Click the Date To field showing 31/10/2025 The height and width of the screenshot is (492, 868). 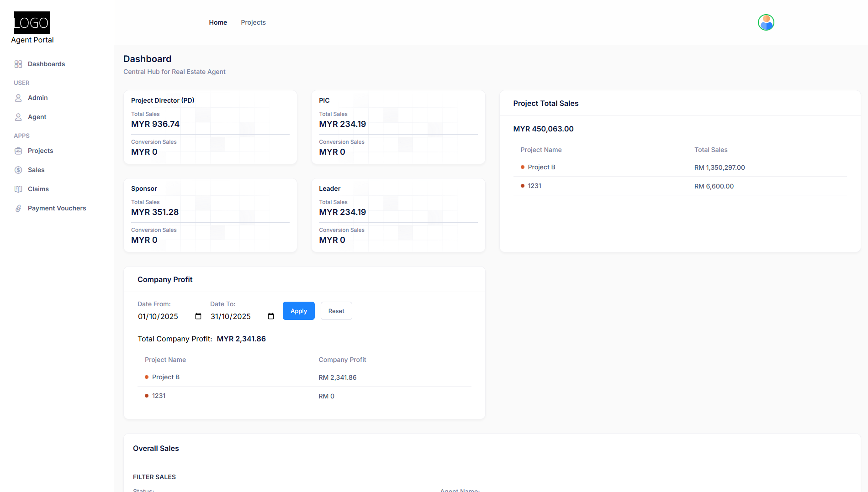tap(231, 316)
